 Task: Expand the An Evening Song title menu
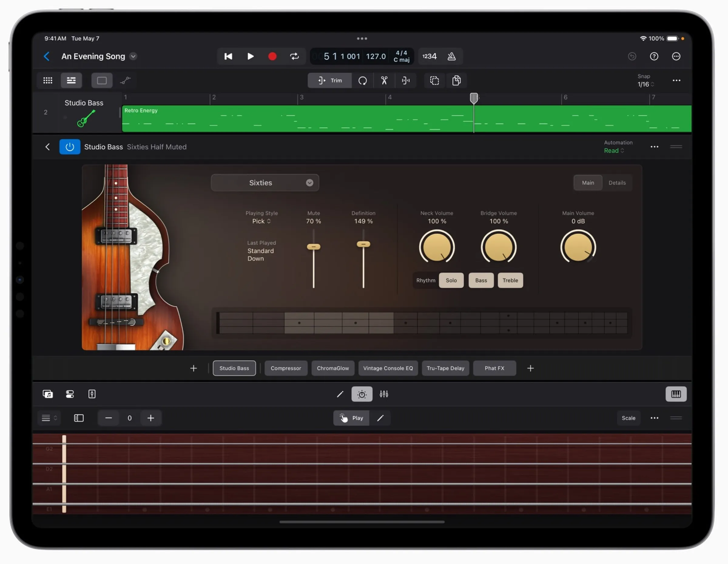[133, 56]
